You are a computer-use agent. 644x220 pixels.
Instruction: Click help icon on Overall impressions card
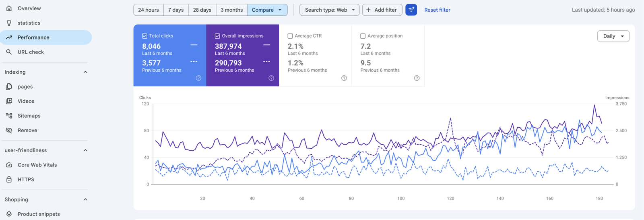pyautogui.click(x=271, y=78)
